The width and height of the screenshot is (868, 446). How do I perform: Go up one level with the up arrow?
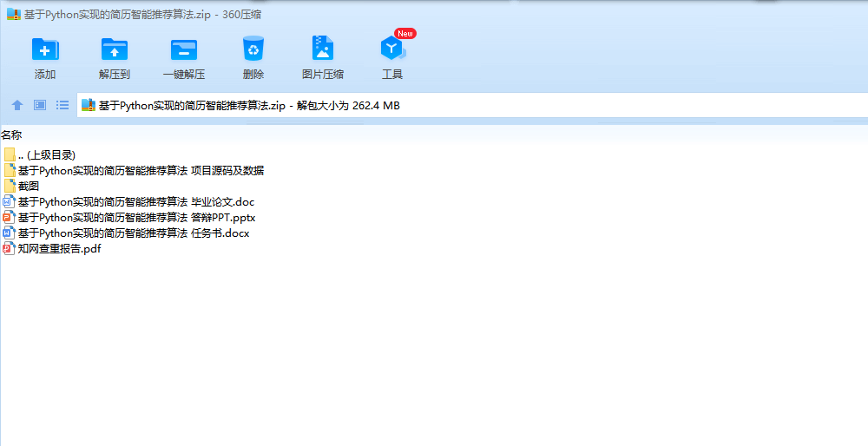coord(17,105)
